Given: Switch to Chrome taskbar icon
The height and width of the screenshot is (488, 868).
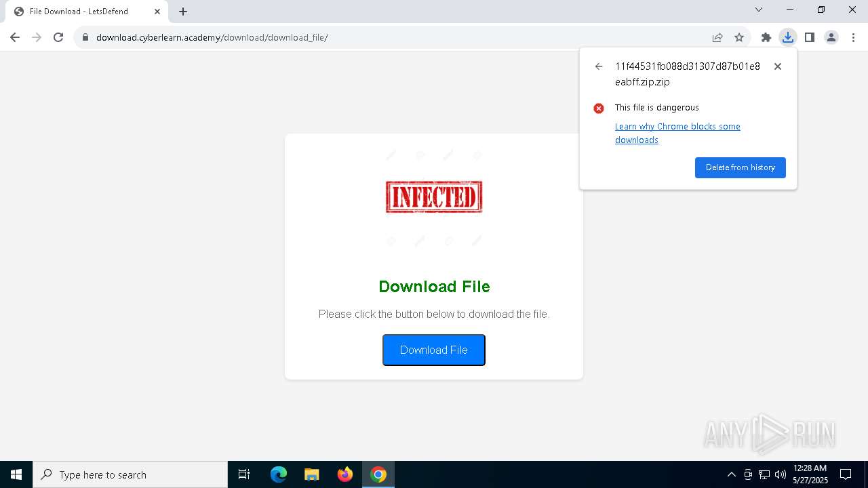Looking at the screenshot, I should point(378,474).
